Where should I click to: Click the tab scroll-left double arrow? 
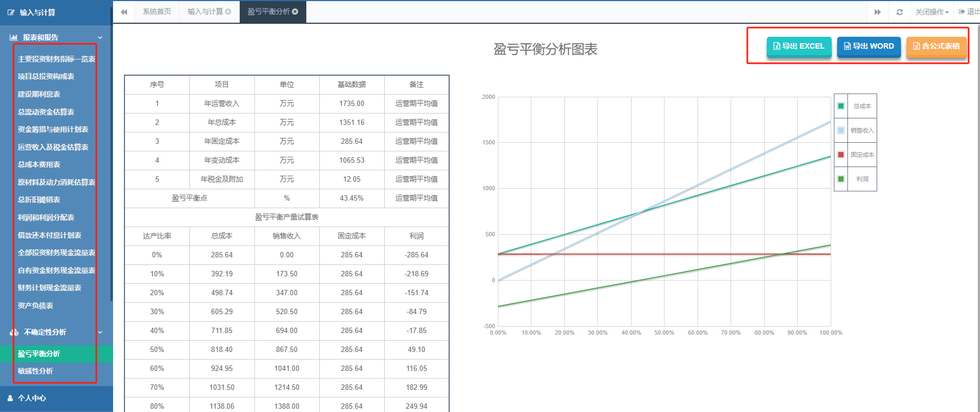coord(124,12)
